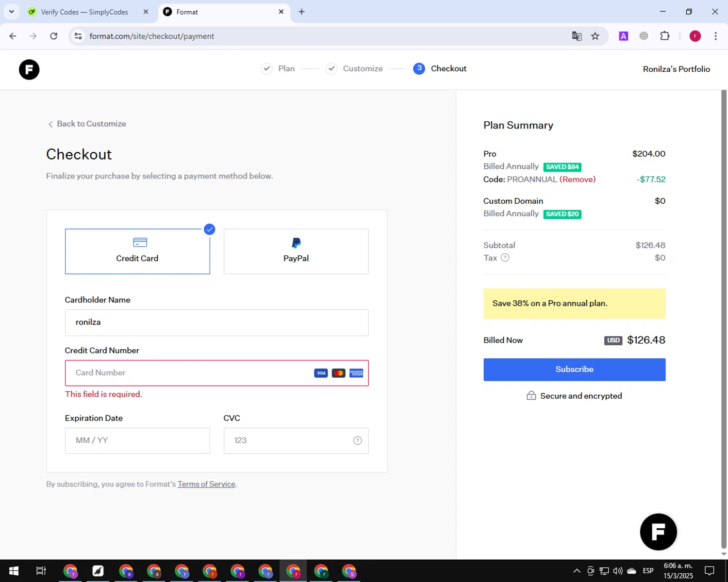
Task: Switch to the Format tab
Action: point(224,12)
